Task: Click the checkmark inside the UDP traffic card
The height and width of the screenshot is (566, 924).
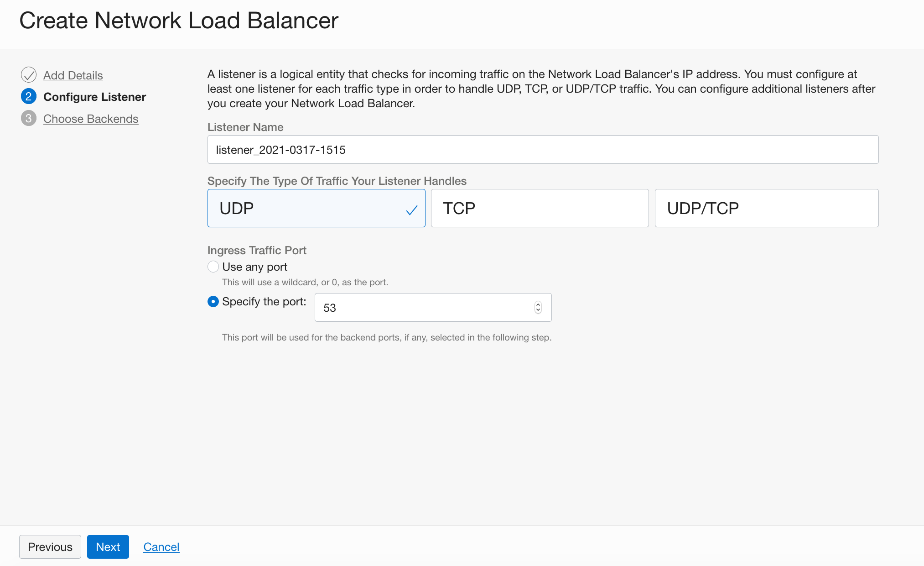Action: click(411, 209)
